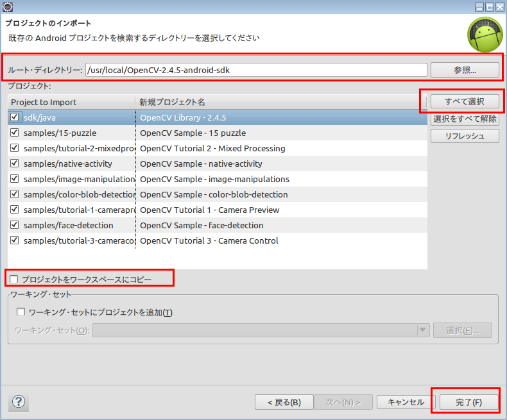The width and height of the screenshot is (507, 420).
Task: Select OpenCV Tutorial 2 - Mixed Processing
Action: pyautogui.click(x=281, y=148)
